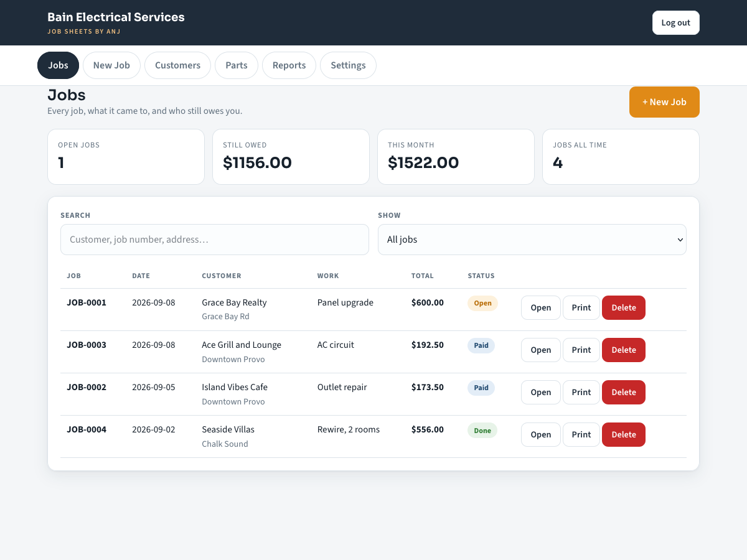Viewport: 747px width, 560px height.
Task: Delete job JOB-0001
Action: [x=624, y=307]
